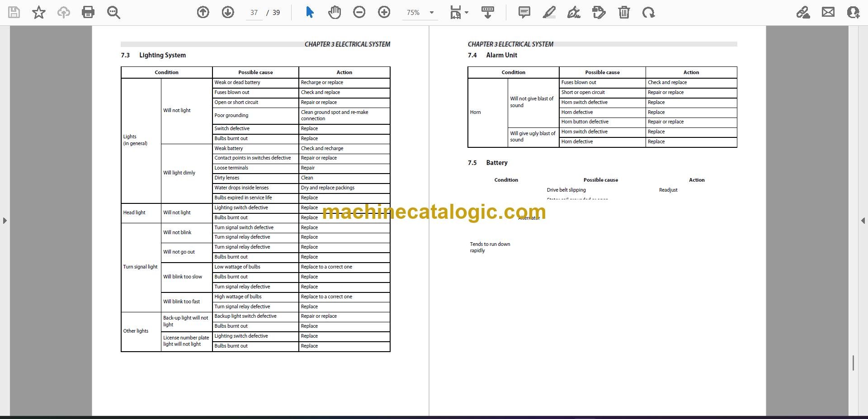Screen dimensions: 868x419
Task: Click 'Bulbs expired in service life' cell
Action: pos(255,198)
